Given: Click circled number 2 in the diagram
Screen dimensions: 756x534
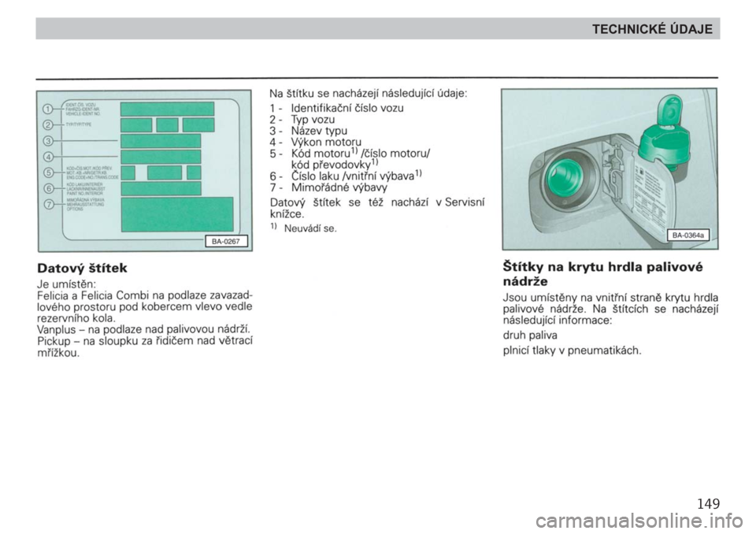Looking at the screenshot, I should 48,125.
